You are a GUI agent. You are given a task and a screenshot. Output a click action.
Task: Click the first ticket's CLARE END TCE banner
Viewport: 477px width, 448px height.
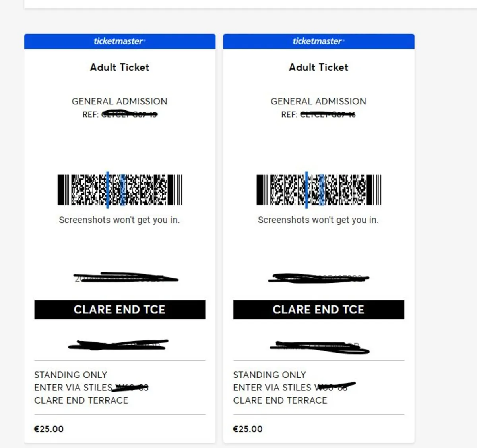pos(120,310)
